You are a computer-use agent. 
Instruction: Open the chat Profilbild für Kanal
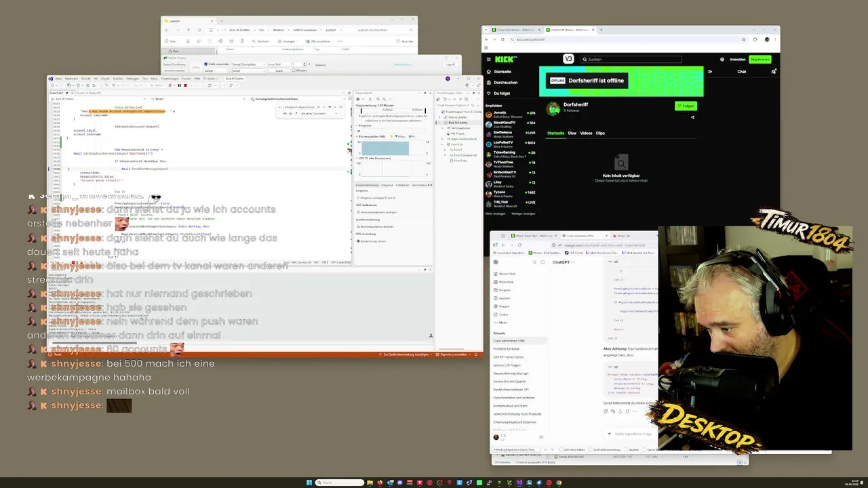507,349
